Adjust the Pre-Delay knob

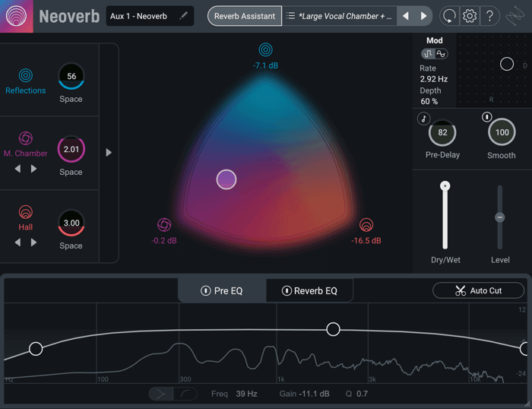click(x=442, y=133)
